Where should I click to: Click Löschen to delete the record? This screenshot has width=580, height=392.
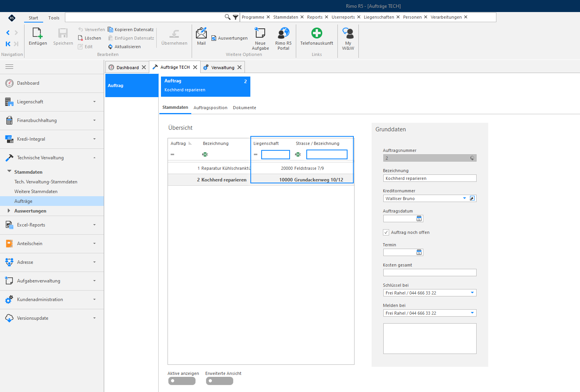[89, 38]
